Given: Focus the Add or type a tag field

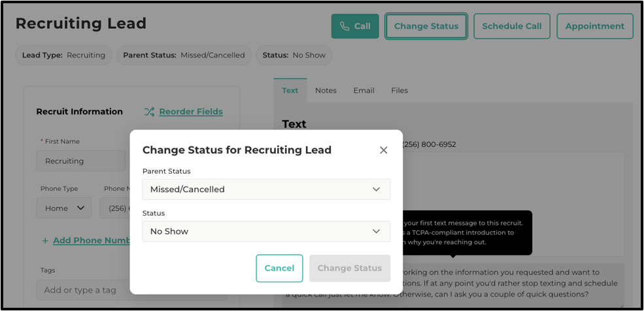Looking at the screenshot, I should tap(131, 290).
